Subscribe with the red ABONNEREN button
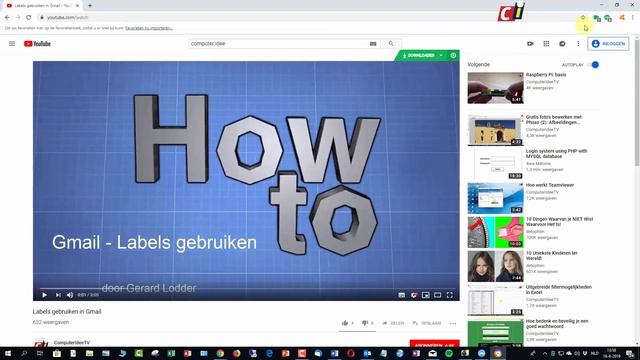640x360 pixels. 434,344
